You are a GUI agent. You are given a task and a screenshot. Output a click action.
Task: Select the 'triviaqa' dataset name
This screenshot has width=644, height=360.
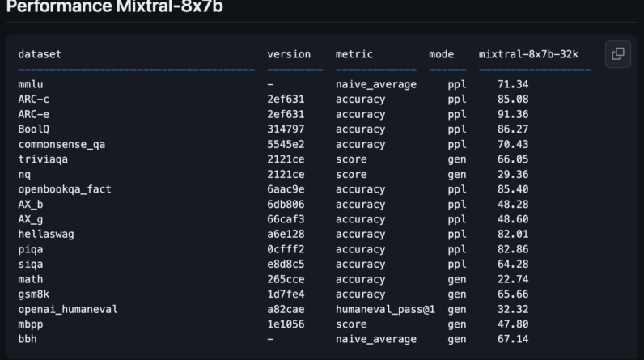(x=43, y=159)
